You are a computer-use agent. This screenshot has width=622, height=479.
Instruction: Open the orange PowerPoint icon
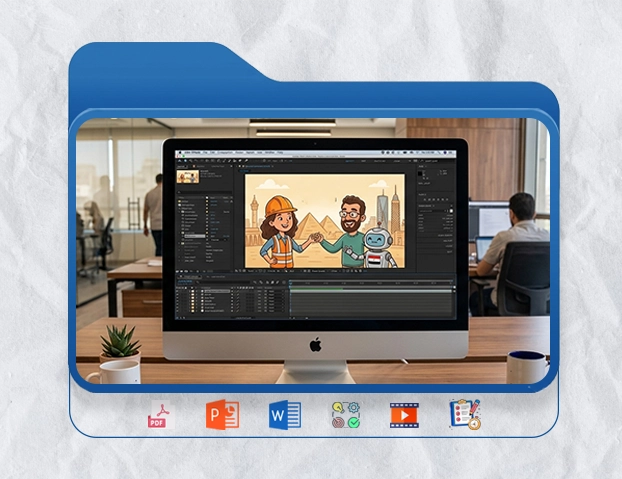[222, 414]
